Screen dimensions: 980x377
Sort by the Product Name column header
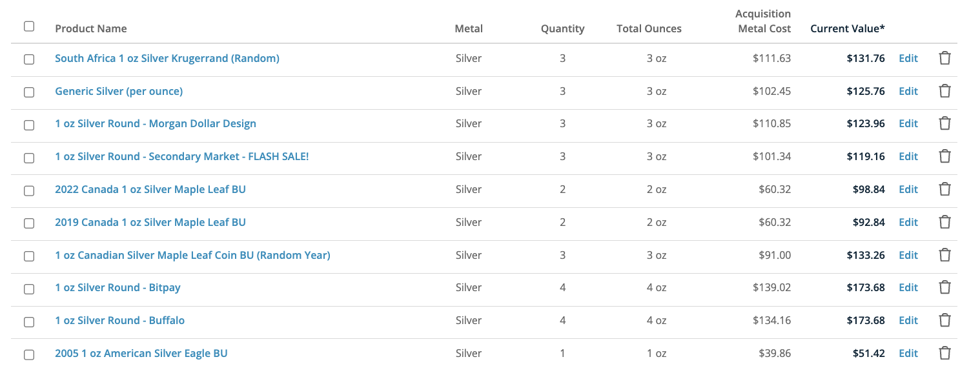pos(91,28)
